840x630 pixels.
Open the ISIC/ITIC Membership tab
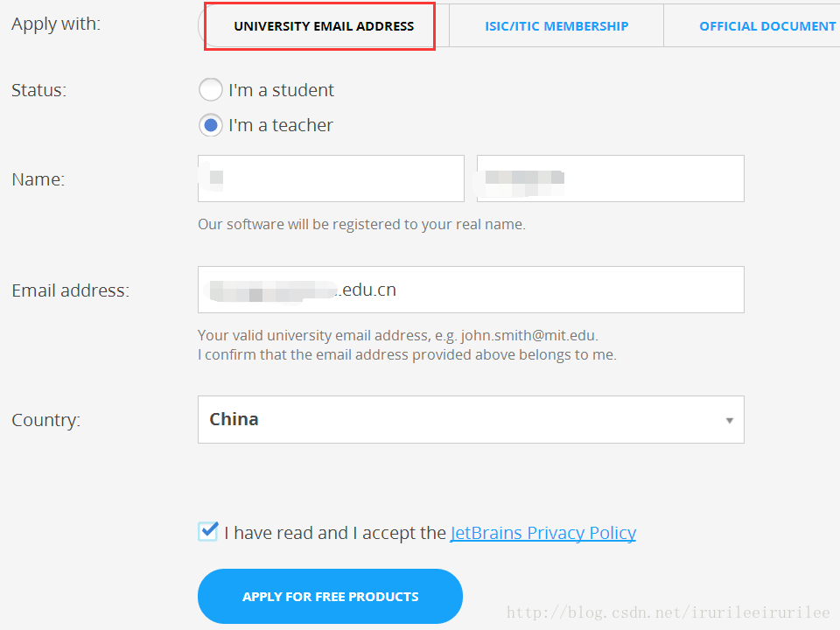556,26
